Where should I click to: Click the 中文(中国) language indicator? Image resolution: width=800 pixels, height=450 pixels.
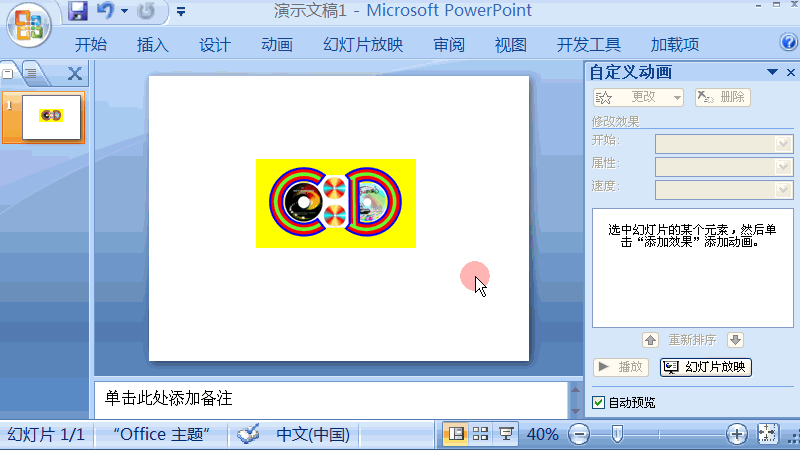(312, 435)
